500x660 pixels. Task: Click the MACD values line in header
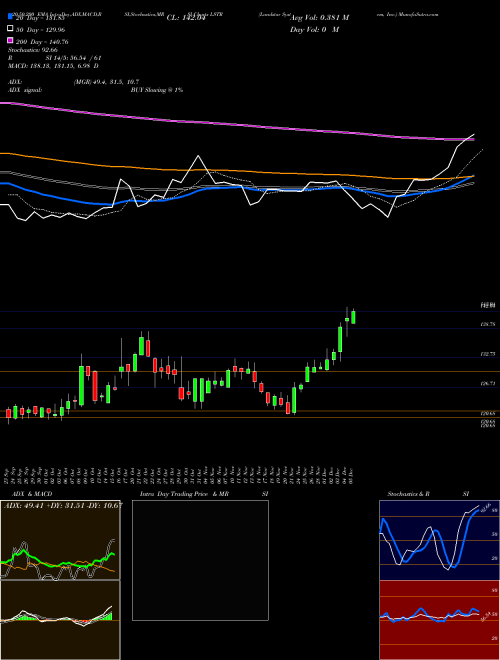pyautogui.click(x=53, y=66)
